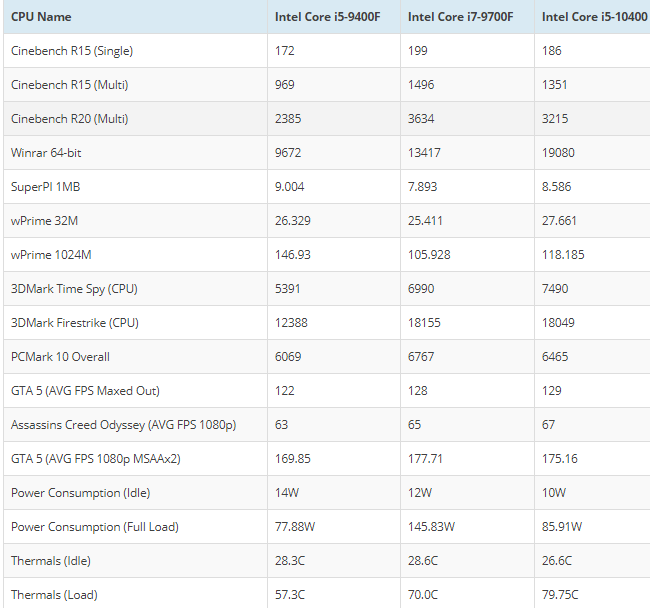Image resolution: width=650 pixels, height=608 pixels.
Task: Select the idle thermal value 26.6C
Action: 557,561
